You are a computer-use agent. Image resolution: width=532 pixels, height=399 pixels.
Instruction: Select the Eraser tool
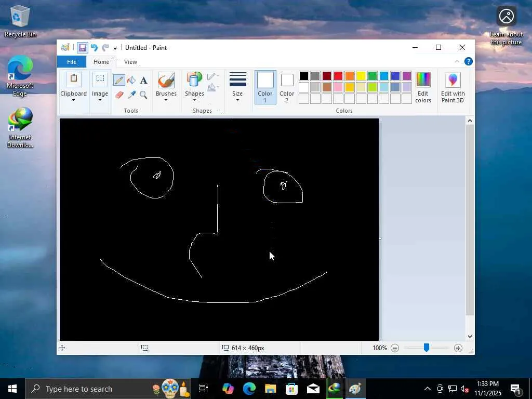click(119, 95)
